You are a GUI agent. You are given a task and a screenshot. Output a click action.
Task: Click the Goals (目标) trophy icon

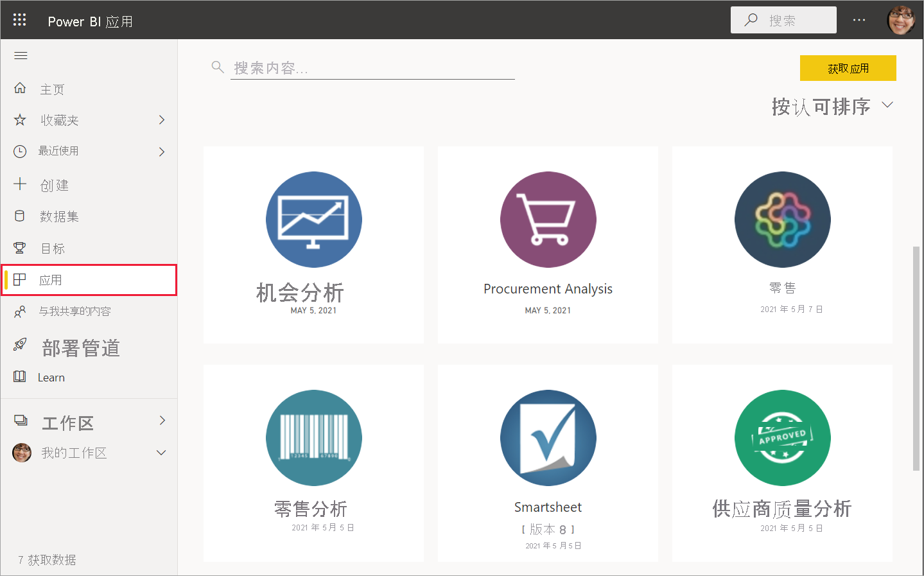point(20,247)
